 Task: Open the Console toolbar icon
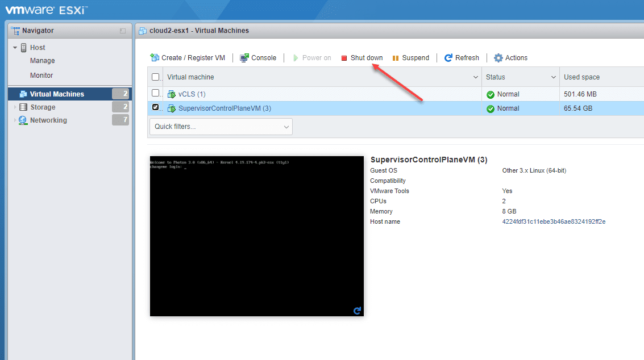[244, 57]
